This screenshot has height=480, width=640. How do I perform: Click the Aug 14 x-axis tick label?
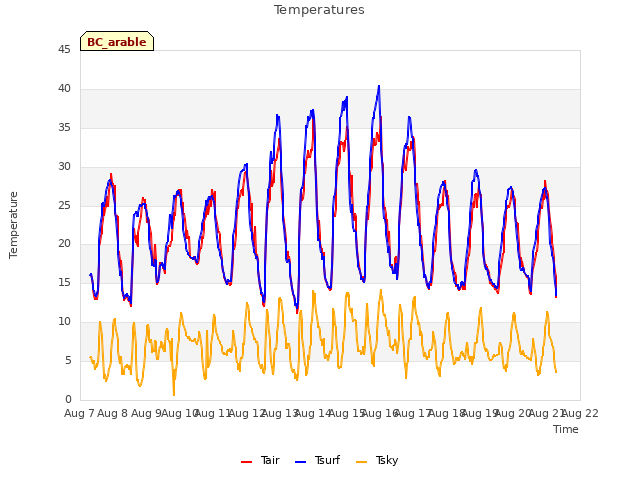[312, 413]
